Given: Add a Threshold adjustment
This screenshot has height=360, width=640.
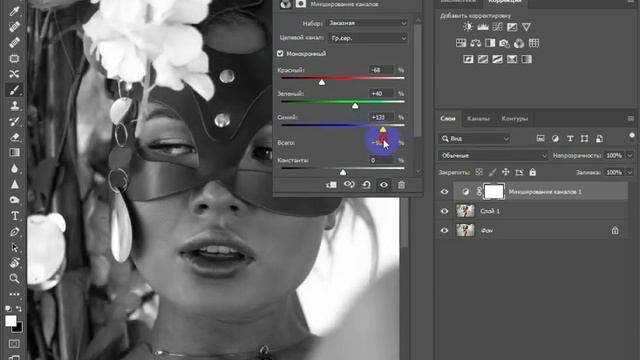Looking at the screenshot, I should click(x=497, y=59).
